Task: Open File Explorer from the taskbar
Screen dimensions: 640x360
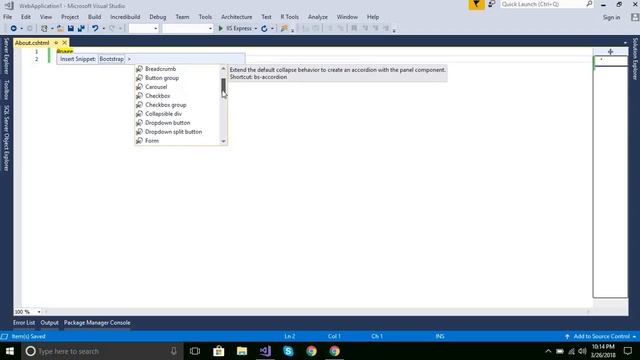Action: pos(242,351)
